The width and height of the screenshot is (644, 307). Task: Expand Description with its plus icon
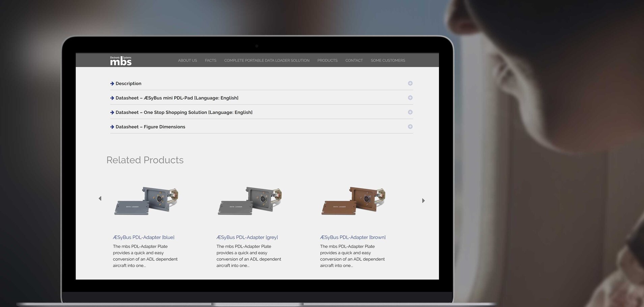click(x=410, y=83)
